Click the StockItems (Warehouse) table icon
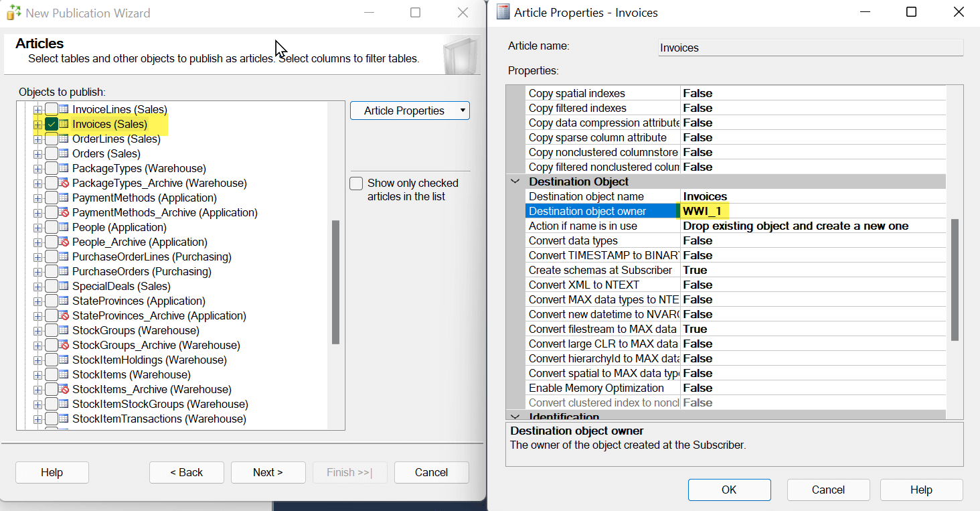Image resolution: width=980 pixels, height=511 pixels. [x=64, y=374]
